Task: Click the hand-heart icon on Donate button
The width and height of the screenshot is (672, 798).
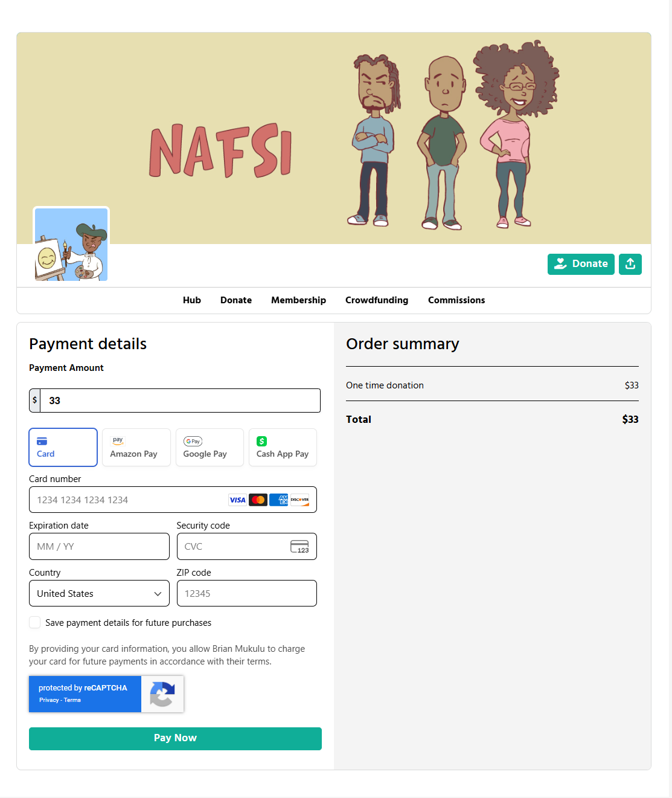Action: point(560,264)
